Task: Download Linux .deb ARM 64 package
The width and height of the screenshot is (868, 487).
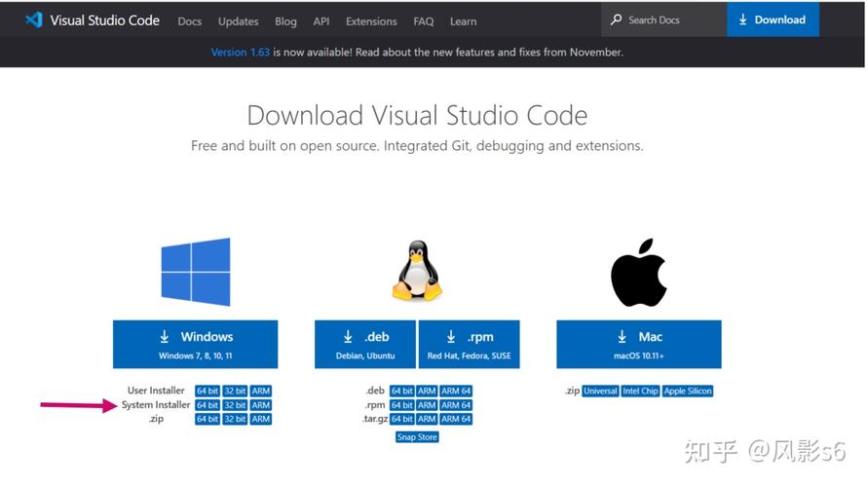Action: click(456, 391)
